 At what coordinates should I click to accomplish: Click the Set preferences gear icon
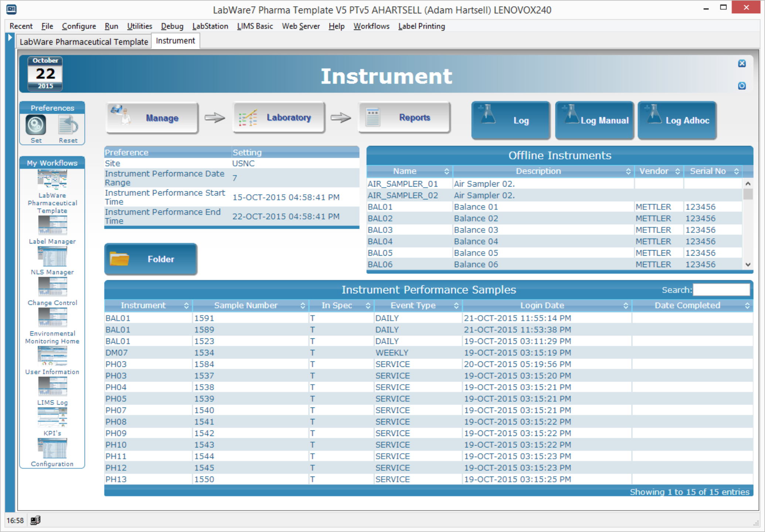click(x=36, y=125)
